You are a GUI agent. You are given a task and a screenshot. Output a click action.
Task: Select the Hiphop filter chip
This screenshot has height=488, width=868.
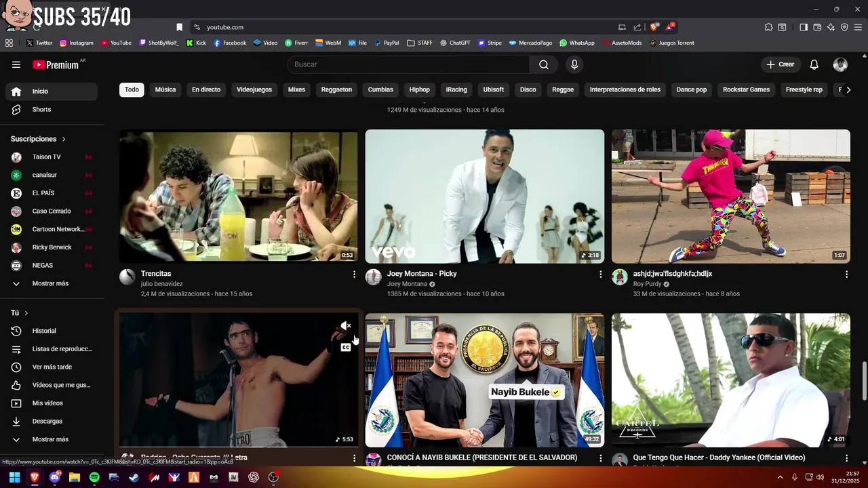pyautogui.click(x=420, y=89)
